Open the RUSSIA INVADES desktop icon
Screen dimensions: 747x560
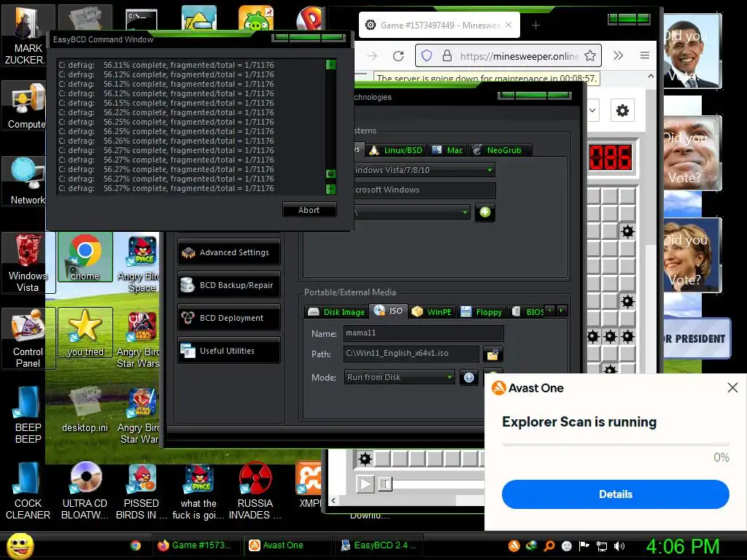click(255, 491)
